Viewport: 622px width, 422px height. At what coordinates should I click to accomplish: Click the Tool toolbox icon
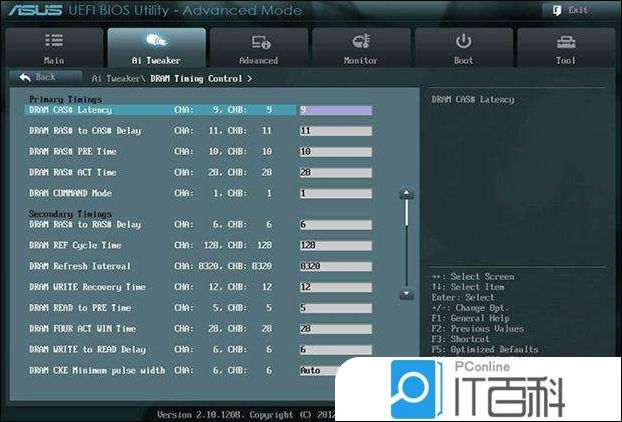click(x=566, y=42)
